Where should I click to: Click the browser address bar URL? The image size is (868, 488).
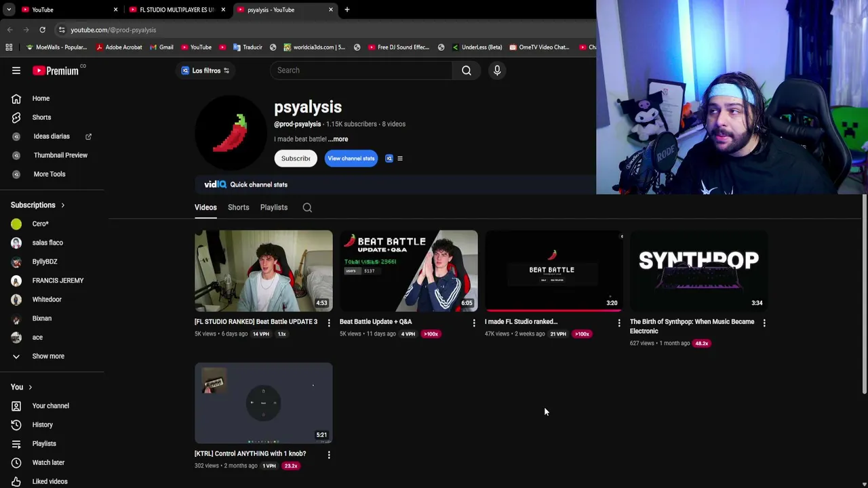coord(113,30)
